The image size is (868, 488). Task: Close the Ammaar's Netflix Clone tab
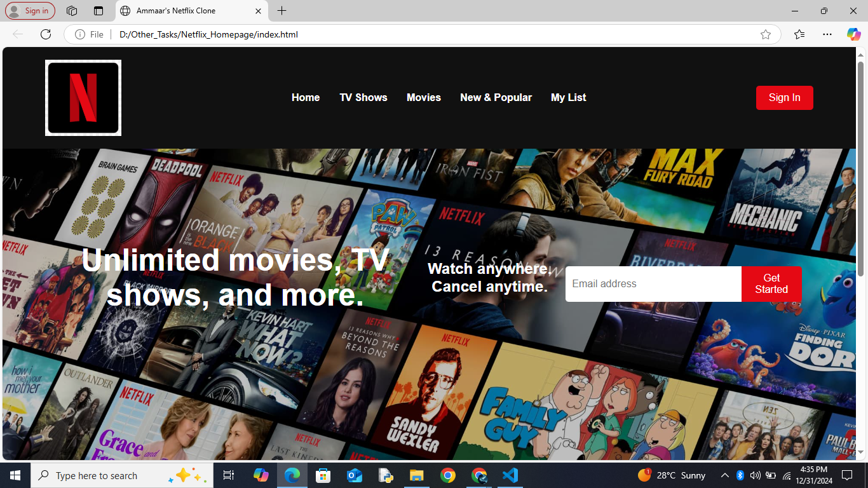coord(258,11)
